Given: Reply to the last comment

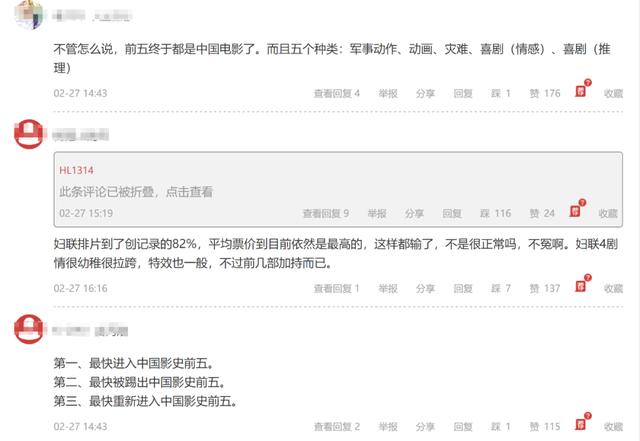Looking at the screenshot, I should point(463,427).
